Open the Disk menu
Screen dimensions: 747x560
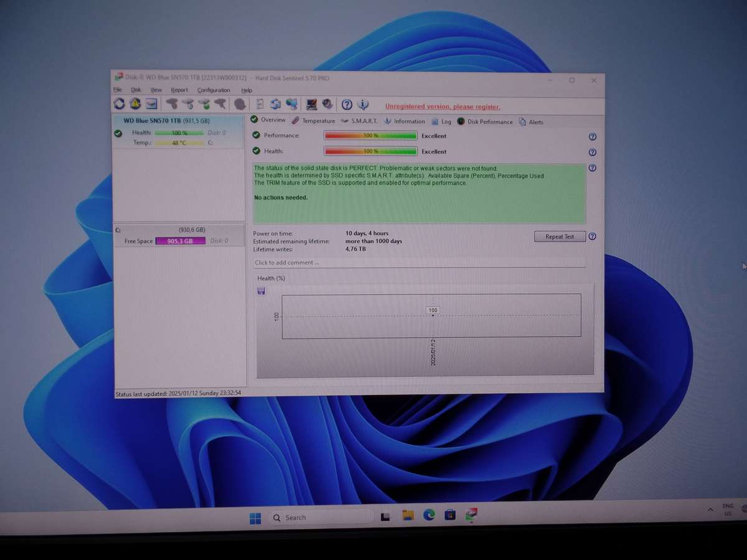(x=136, y=90)
